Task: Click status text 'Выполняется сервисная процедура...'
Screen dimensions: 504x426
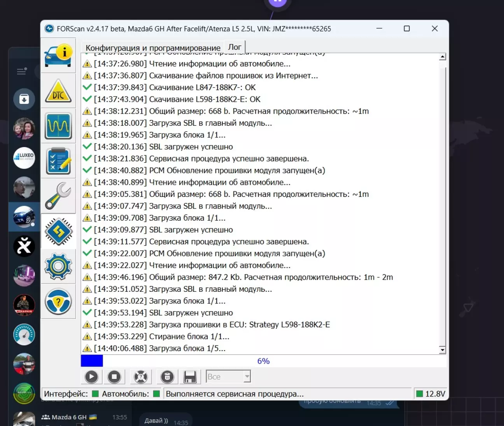Action: pyautogui.click(x=235, y=394)
